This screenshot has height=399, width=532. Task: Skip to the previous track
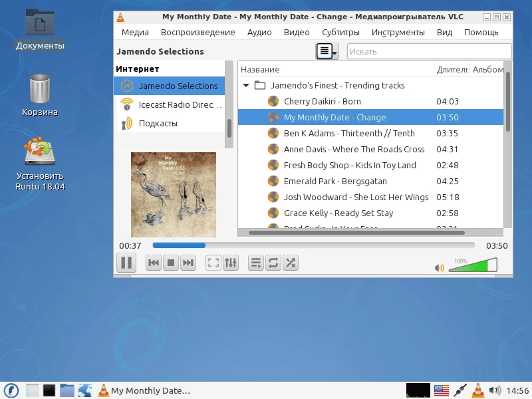point(154,263)
